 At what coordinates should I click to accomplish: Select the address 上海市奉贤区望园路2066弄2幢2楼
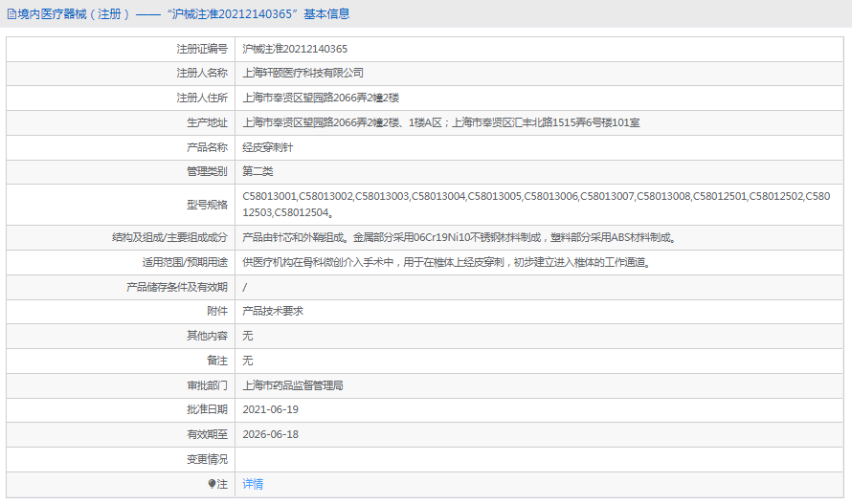321,98
